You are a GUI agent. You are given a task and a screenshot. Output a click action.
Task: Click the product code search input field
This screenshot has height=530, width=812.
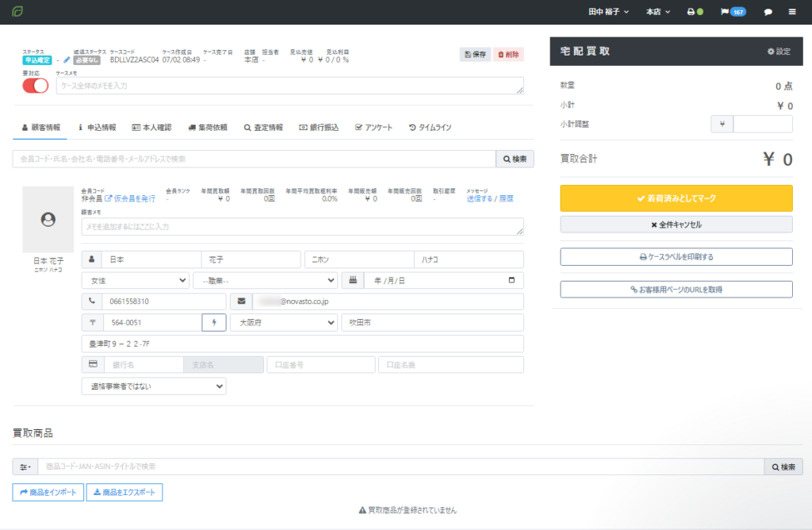(401, 467)
